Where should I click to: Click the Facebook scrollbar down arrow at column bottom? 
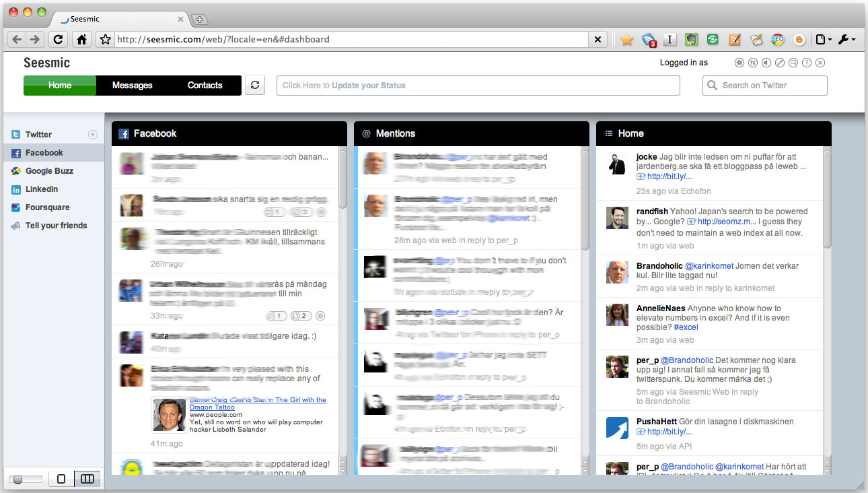[343, 470]
